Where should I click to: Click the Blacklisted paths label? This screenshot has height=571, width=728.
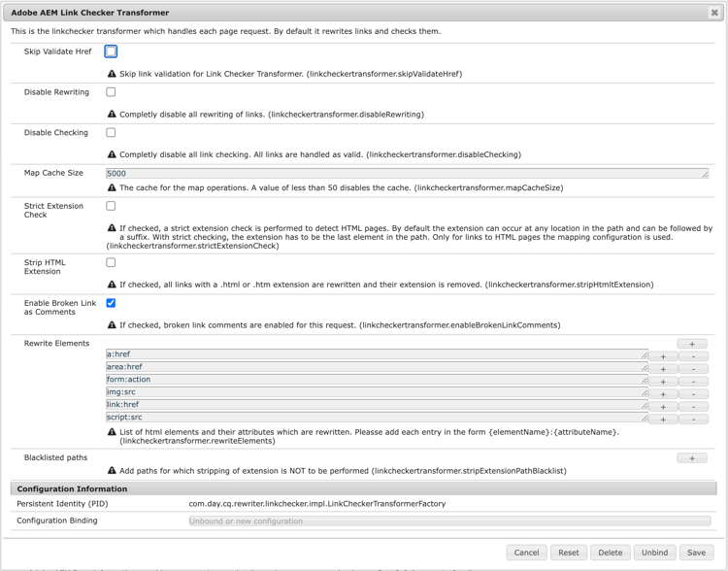(55, 457)
